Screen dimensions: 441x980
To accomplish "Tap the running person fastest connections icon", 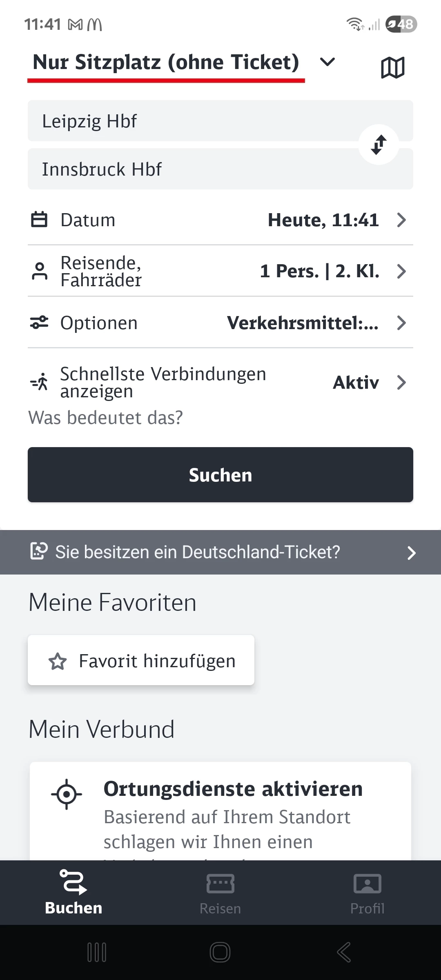I will tap(39, 383).
